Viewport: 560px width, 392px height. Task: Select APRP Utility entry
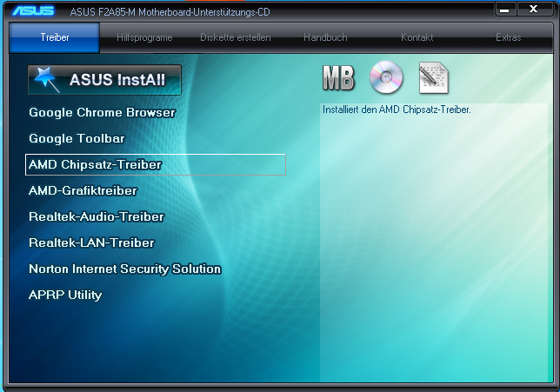coord(65,295)
